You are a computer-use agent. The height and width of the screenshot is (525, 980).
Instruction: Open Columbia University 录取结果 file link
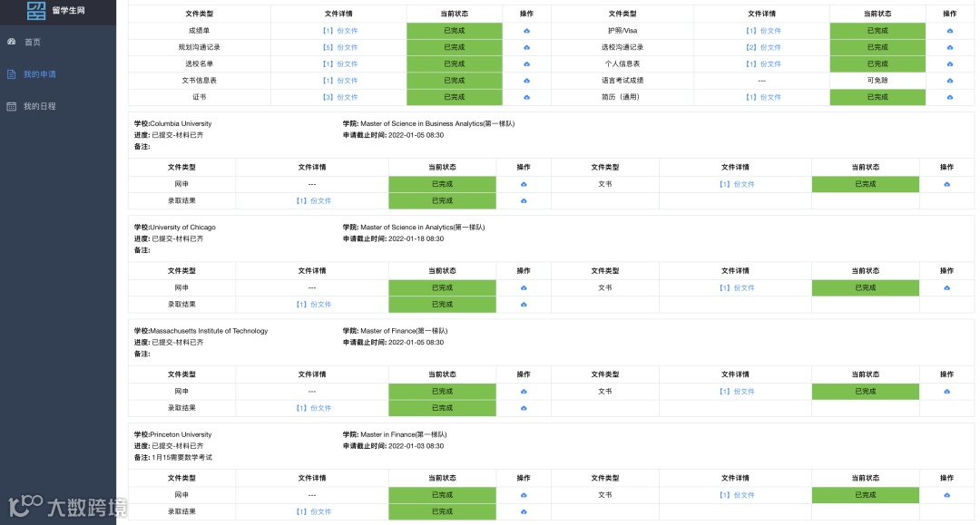[x=314, y=201]
